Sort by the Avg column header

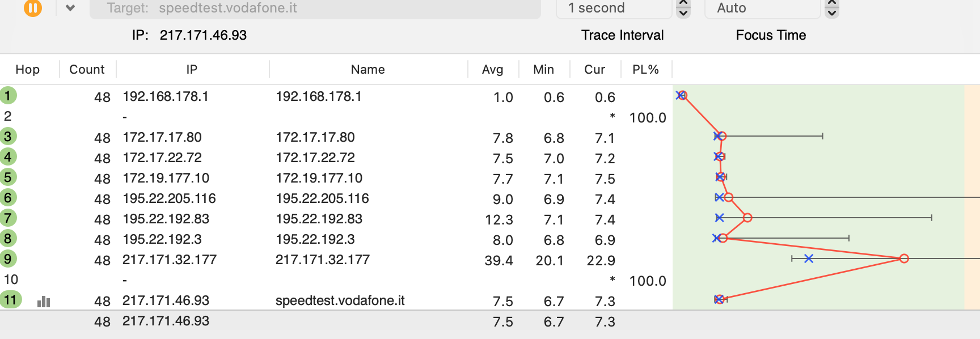click(x=492, y=70)
